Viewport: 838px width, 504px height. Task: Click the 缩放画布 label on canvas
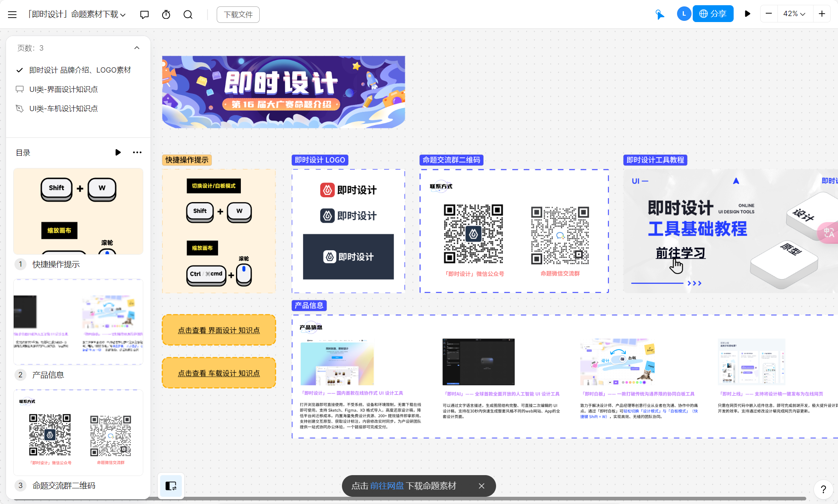202,248
